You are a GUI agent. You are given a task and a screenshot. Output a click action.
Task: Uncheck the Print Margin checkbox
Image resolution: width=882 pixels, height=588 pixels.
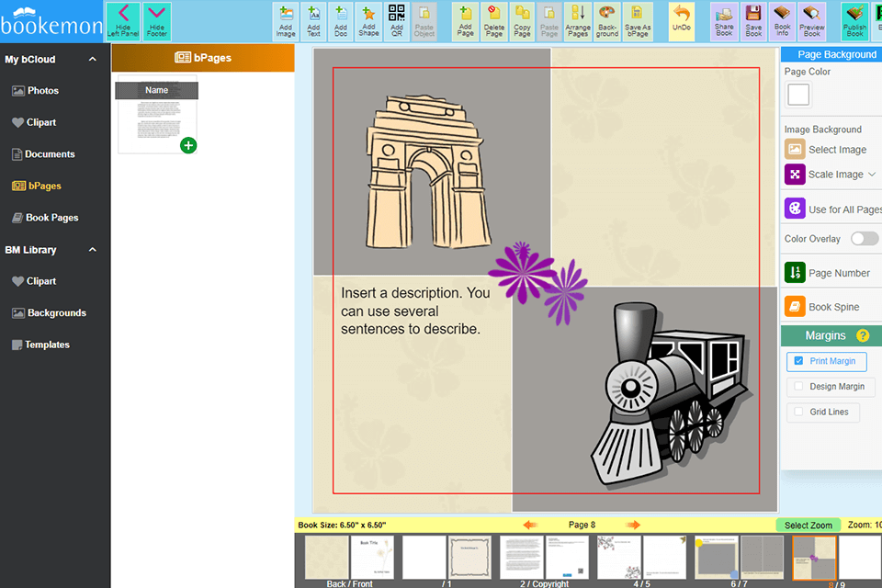[x=798, y=361]
